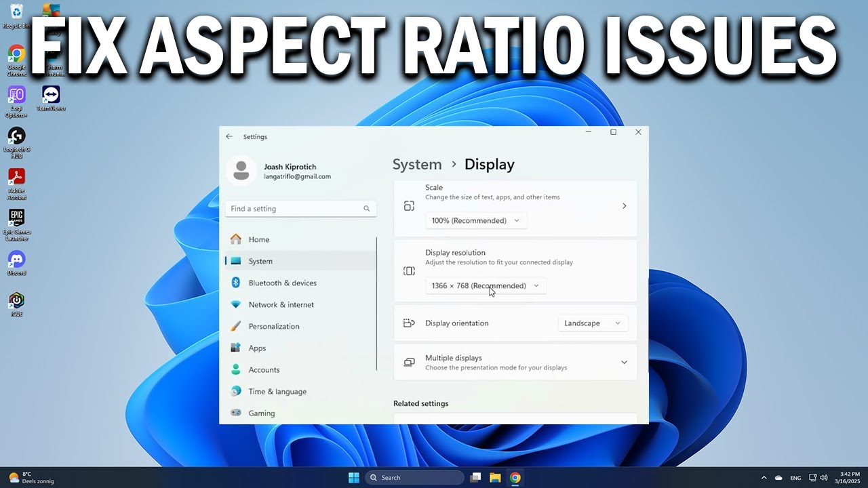The width and height of the screenshot is (868, 488).
Task: Click the "Display" breadcrumb title
Action: tap(490, 165)
